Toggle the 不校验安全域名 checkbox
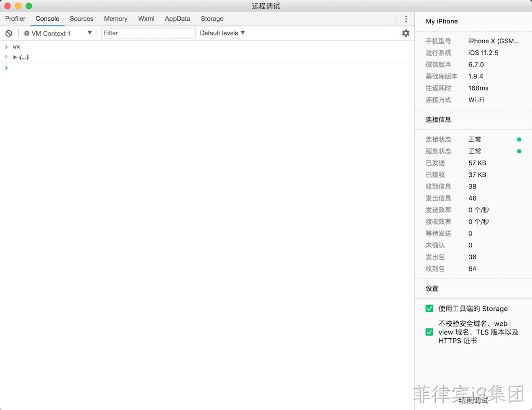Image resolution: width=532 pixels, height=410 pixels. coord(429,332)
